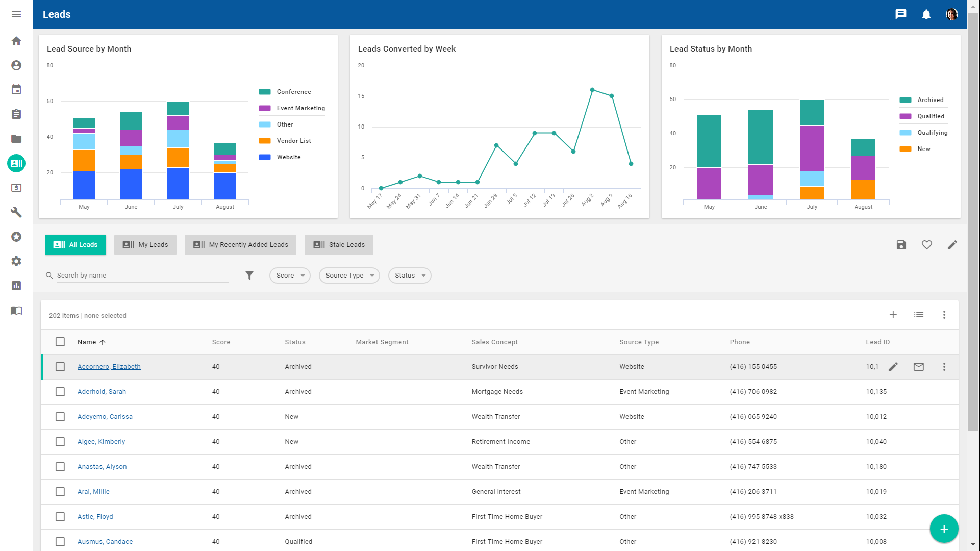Open the calendar icon in left sidebar
This screenshot has width=980, height=551.
tap(16, 90)
